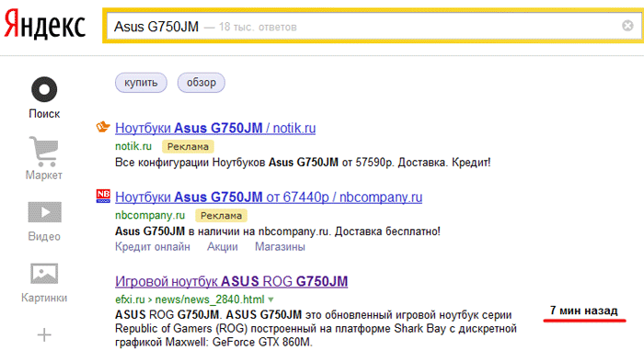Clear the search field with X icon
This screenshot has height=351, width=644.
pos(627,26)
